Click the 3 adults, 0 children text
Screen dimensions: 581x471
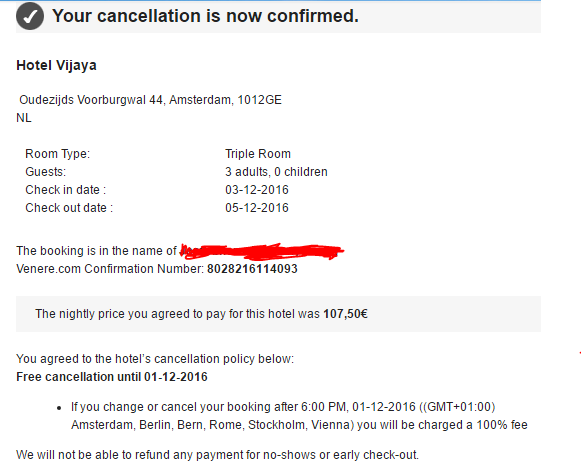click(276, 172)
